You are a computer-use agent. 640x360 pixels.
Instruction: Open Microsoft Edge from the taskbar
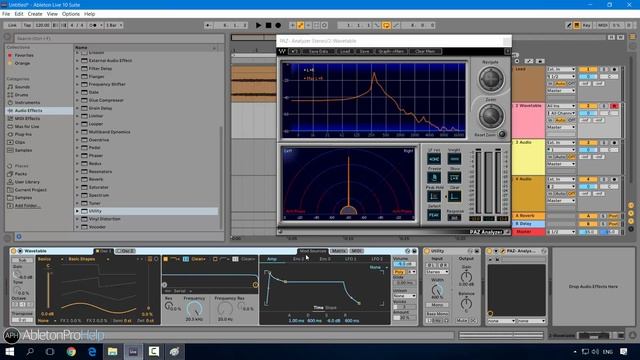pos(92,351)
